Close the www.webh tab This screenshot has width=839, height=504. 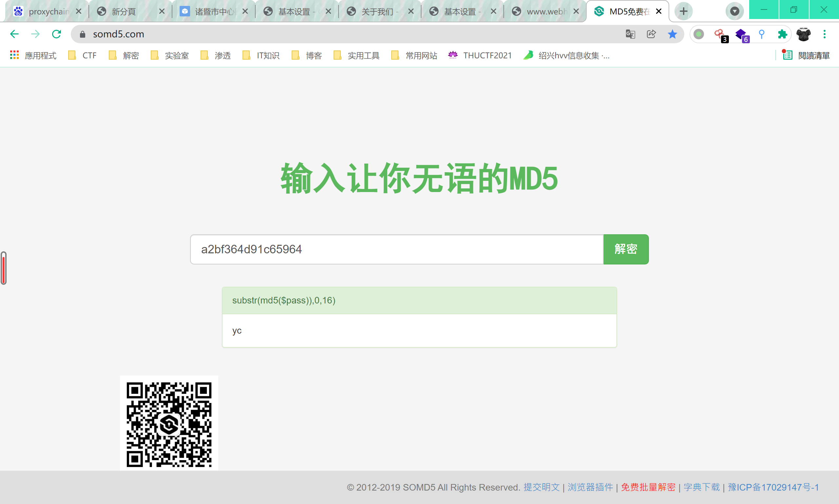(576, 11)
